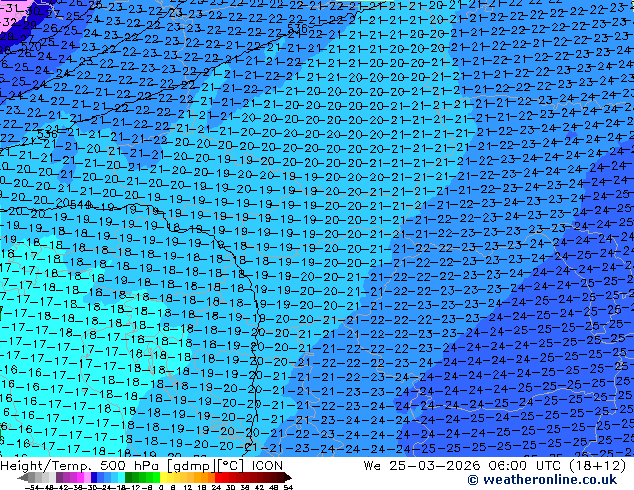This screenshot has height=490, width=634.
Task: Click the "520" height contour label
Action: (x=31, y=46)
